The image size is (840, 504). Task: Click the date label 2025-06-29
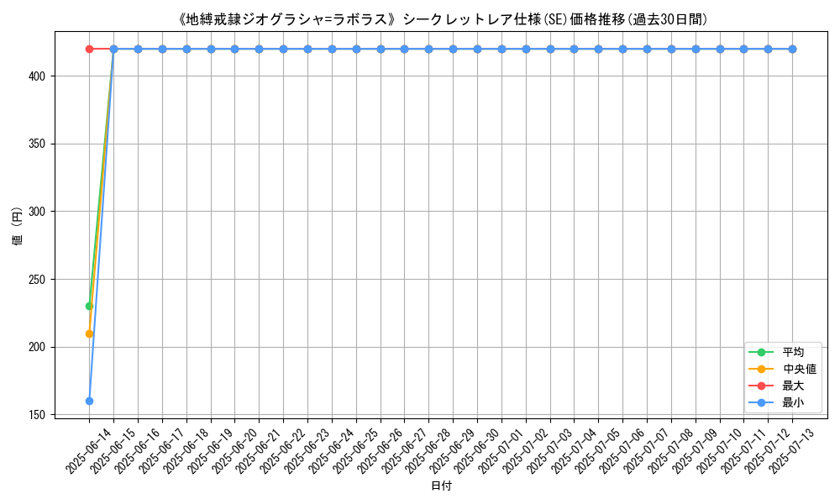(x=452, y=452)
